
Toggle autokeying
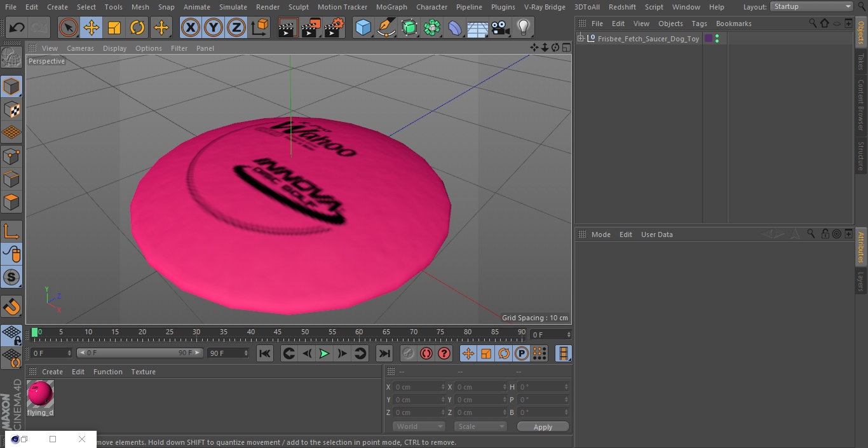(426, 353)
